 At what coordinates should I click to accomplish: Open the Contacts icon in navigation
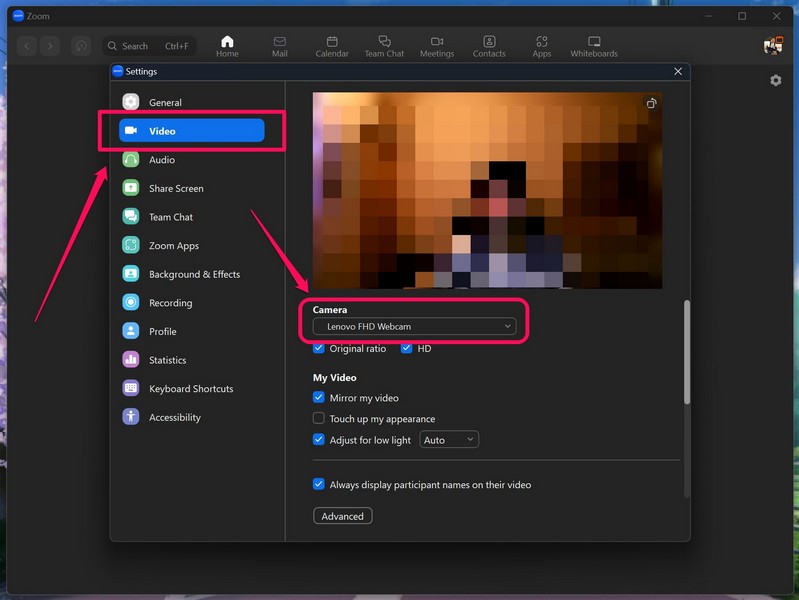(x=489, y=46)
